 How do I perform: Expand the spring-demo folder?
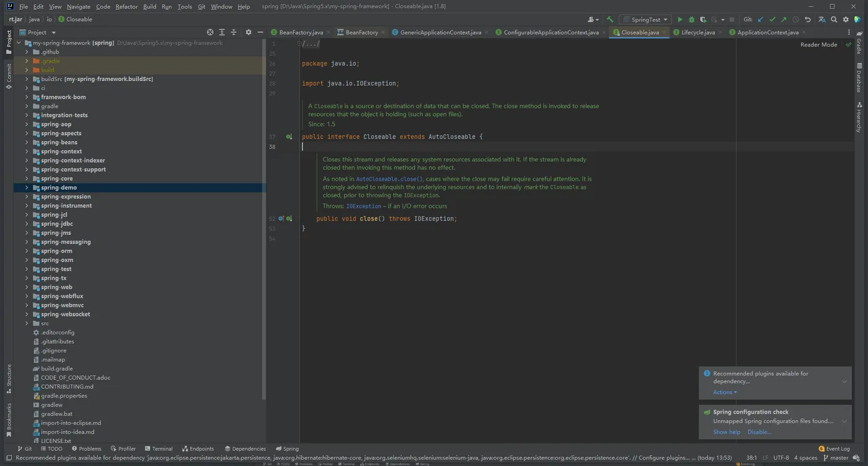click(x=27, y=187)
